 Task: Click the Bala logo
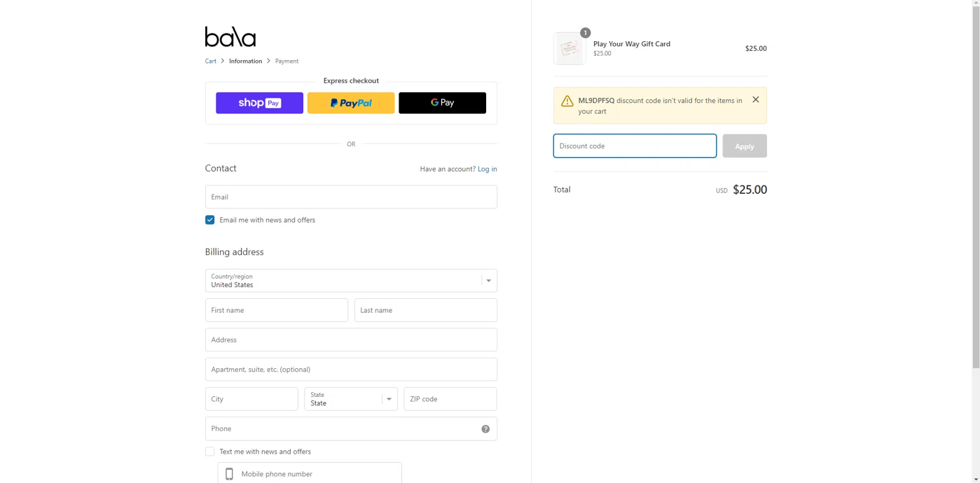(230, 37)
